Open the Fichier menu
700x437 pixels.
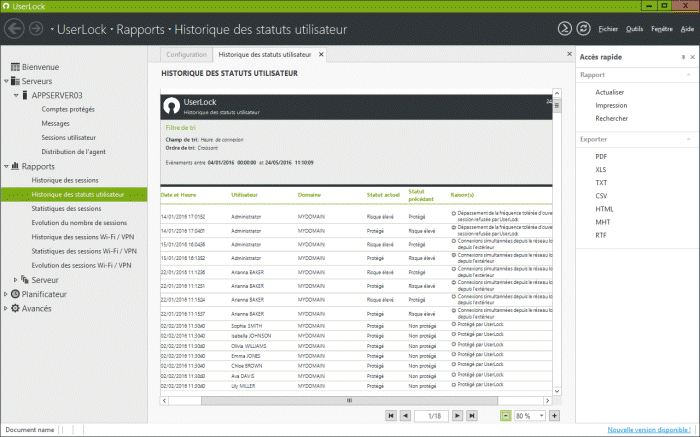(608, 29)
